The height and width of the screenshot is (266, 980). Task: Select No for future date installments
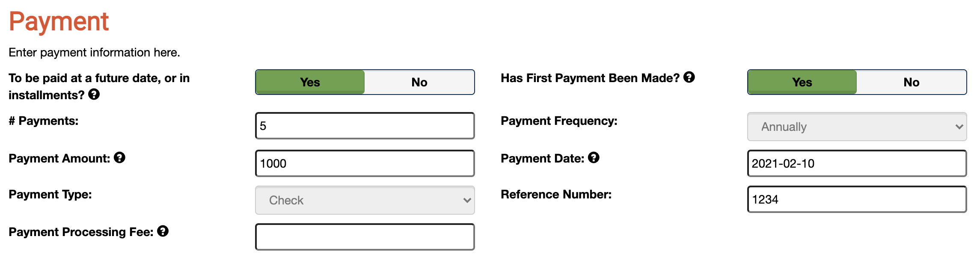pyautogui.click(x=419, y=82)
